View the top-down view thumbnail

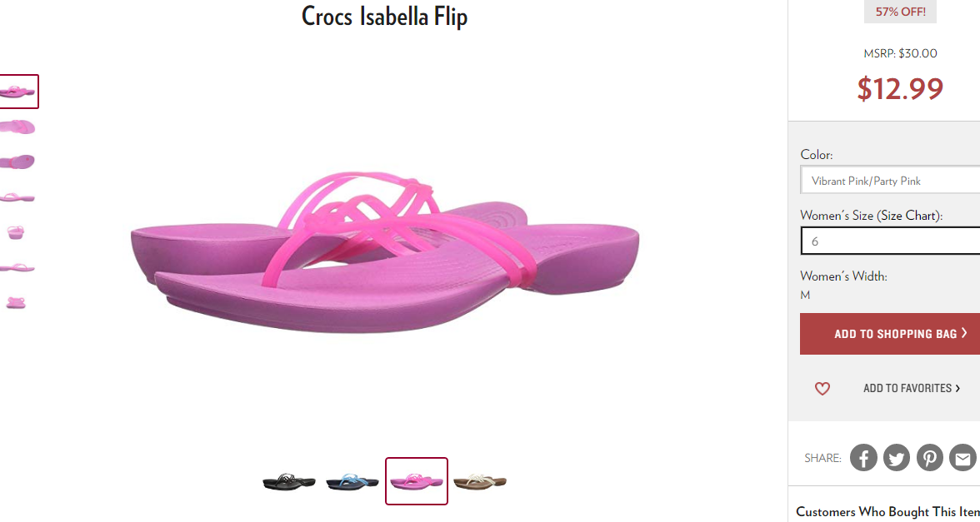[17, 127]
